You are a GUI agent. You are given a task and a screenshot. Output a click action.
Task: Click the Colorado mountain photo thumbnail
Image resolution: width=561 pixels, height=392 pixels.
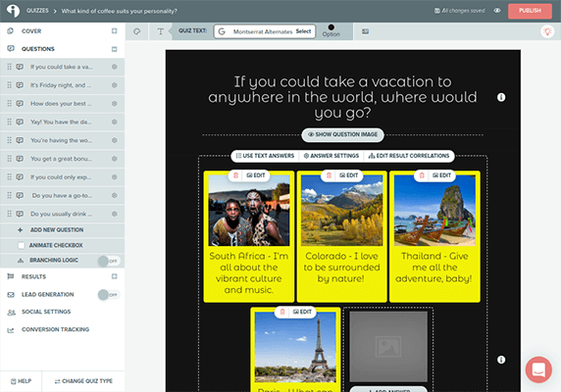341,211
